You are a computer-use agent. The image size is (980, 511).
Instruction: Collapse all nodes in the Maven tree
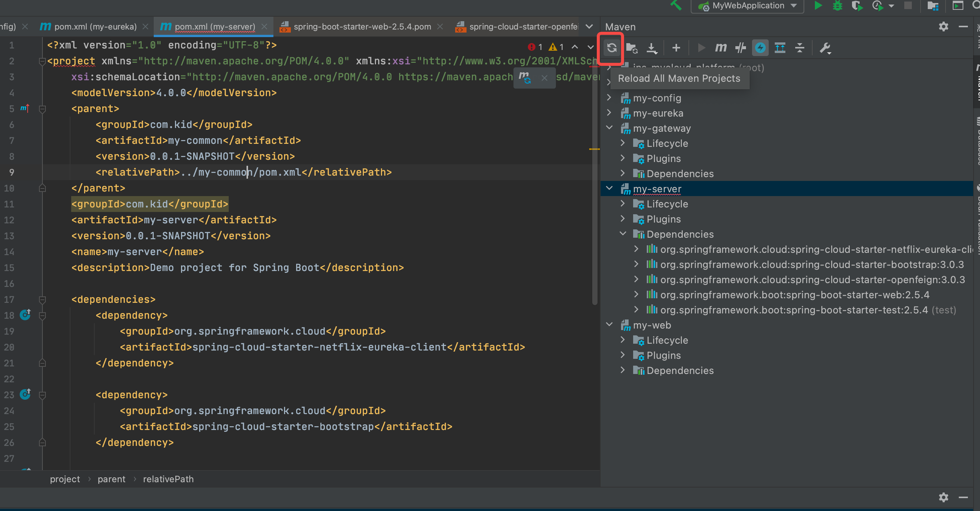[x=800, y=48]
